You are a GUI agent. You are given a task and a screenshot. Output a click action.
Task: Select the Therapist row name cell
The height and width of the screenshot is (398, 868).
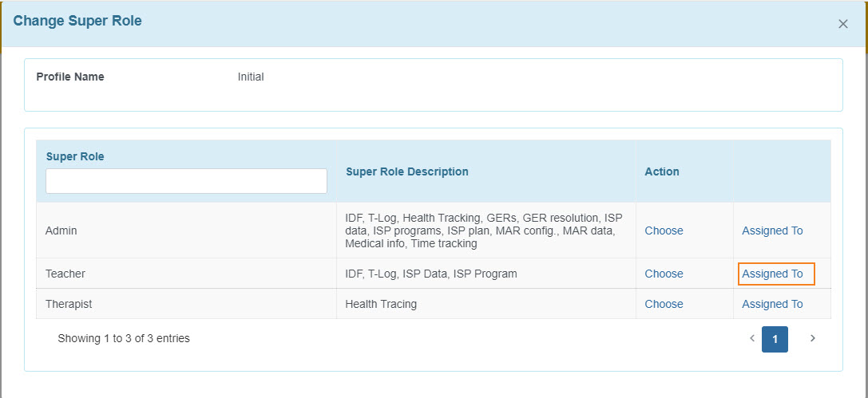pyautogui.click(x=186, y=304)
